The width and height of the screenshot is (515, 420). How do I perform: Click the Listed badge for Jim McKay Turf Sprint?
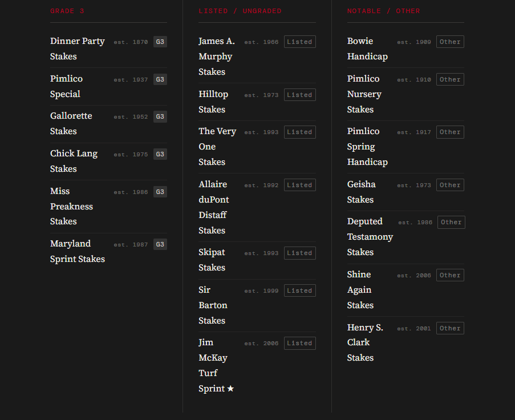(x=299, y=343)
